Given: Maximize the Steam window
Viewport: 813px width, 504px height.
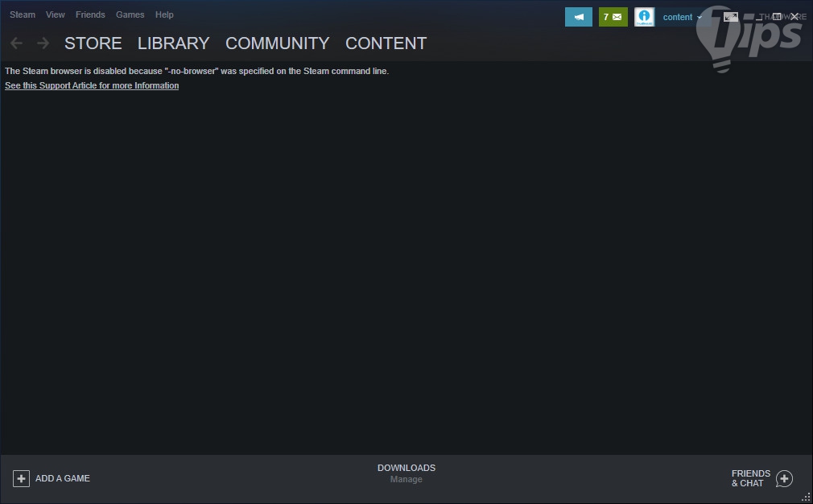Looking at the screenshot, I should (777, 17).
